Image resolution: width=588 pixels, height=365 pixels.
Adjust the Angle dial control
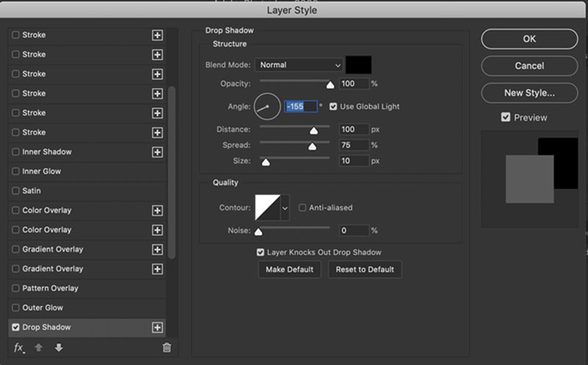click(x=268, y=106)
